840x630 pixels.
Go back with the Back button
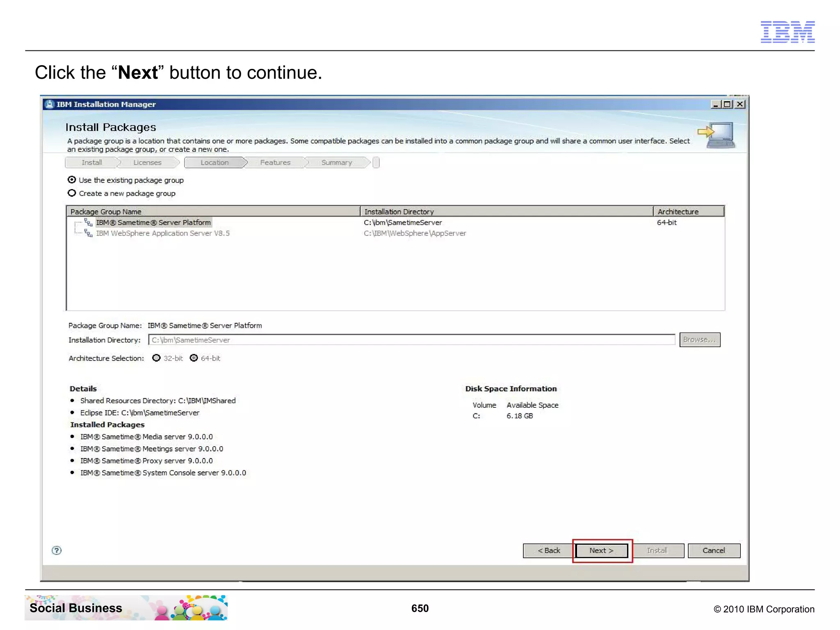548,550
